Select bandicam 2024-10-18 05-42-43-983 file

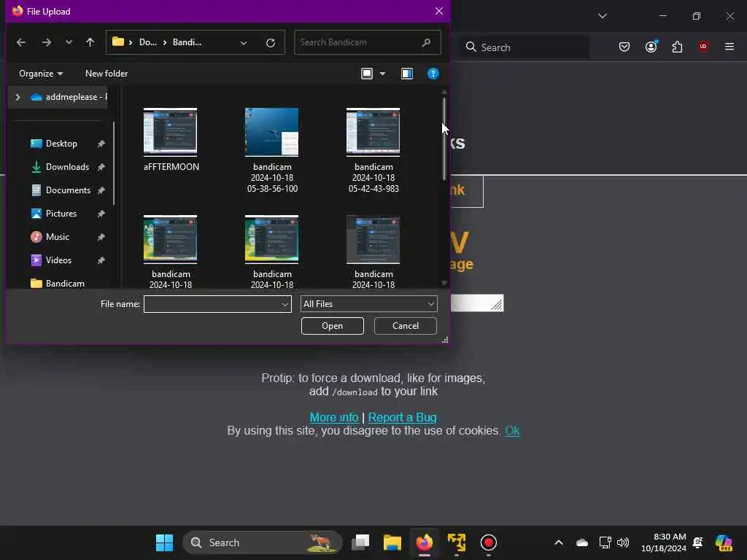click(x=373, y=150)
